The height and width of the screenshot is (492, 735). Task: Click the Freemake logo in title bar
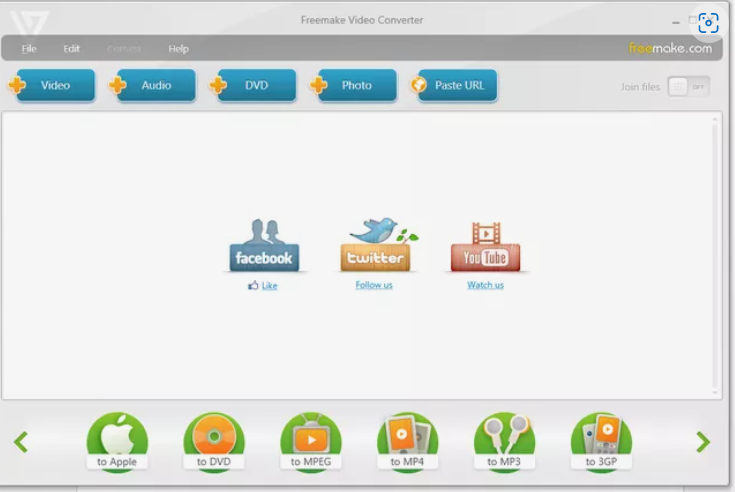[29, 23]
